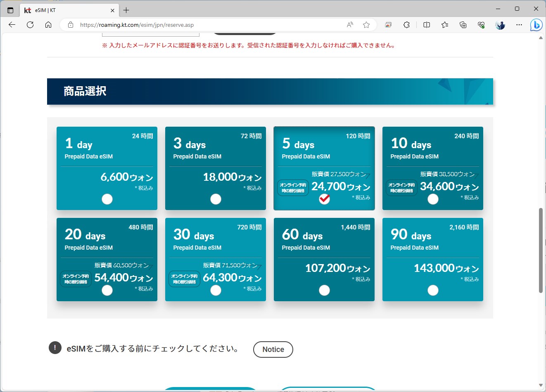546x392 pixels.
Task: Select the 30 days discounted plan
Action: 216,290
